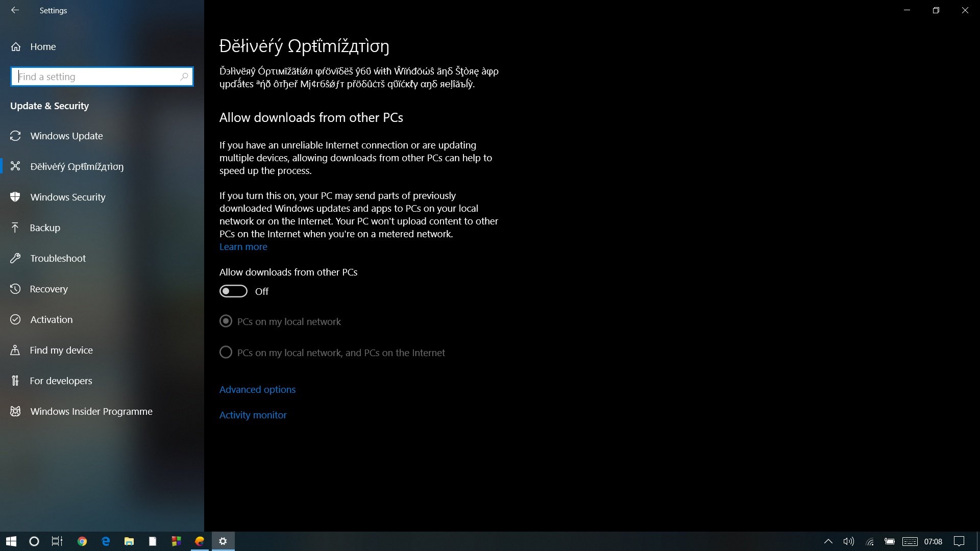Screen dimensions: 980x551
Task: Open the colorful tiles app on taskbar
Action: coord(176,541)
